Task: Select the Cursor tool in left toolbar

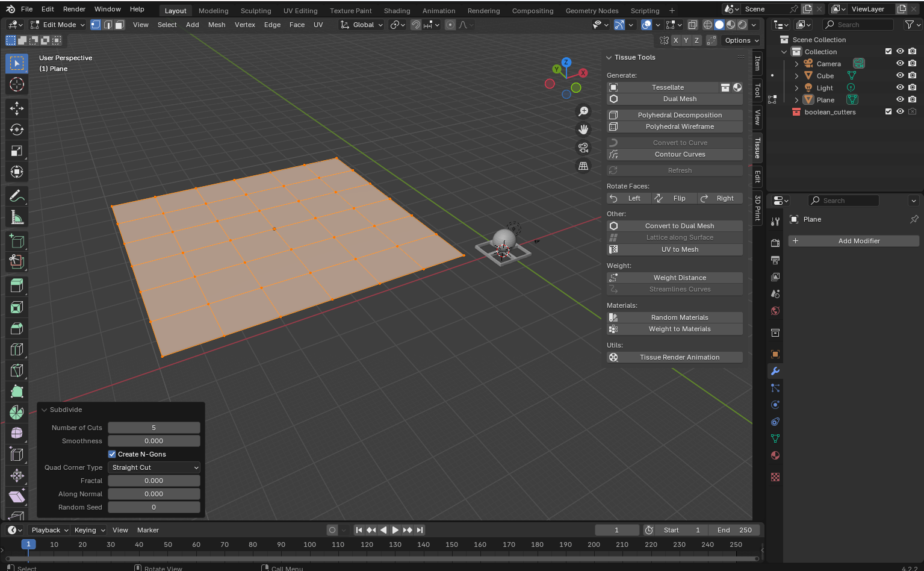Action: (17, 84)
